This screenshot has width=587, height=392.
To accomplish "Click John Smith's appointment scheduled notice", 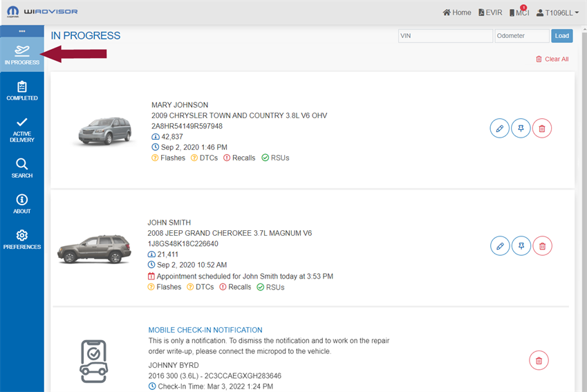I will [241, 277].
